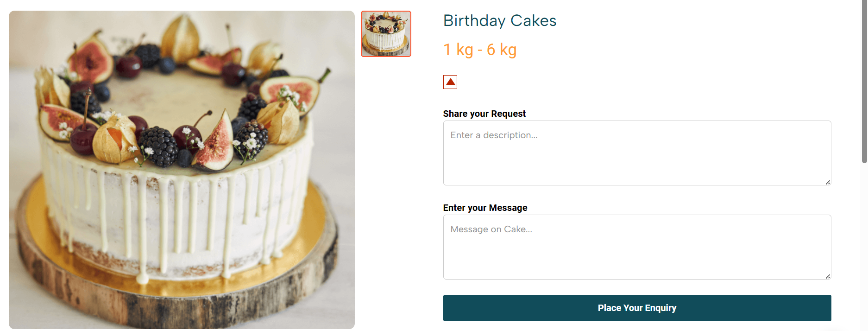The height and width of the screenshot is (331, 868).
Task: Click the "Enter a description..." placeholder text
Action: click(494, 135)
